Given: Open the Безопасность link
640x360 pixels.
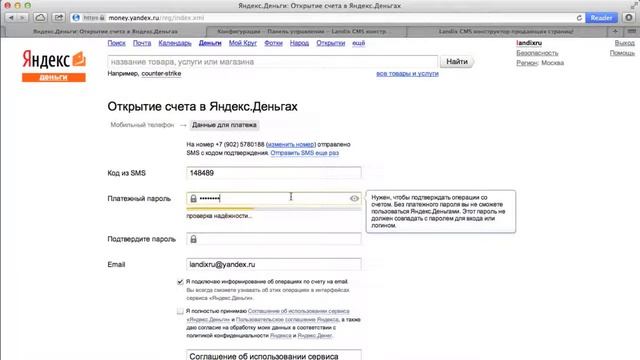Looking at the screenshot, I should coord(537,53).
